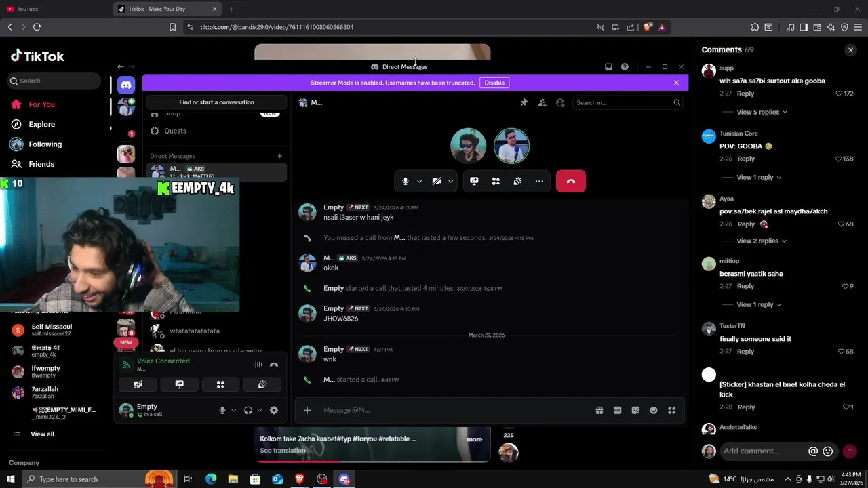868x488 pixels.
Task: Disable Streamer Mode via banner button
Action: (x=494, y=83)
